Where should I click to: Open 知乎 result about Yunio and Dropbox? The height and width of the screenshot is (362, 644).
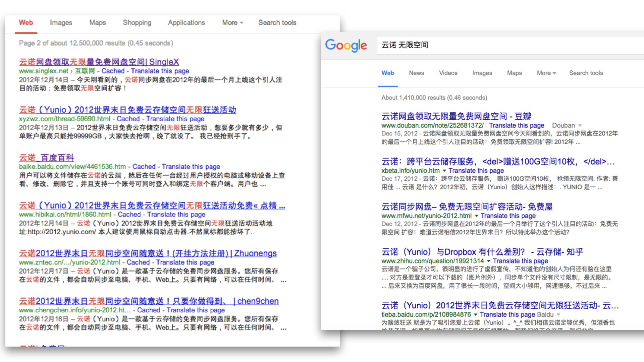click(x=482, y=252)
